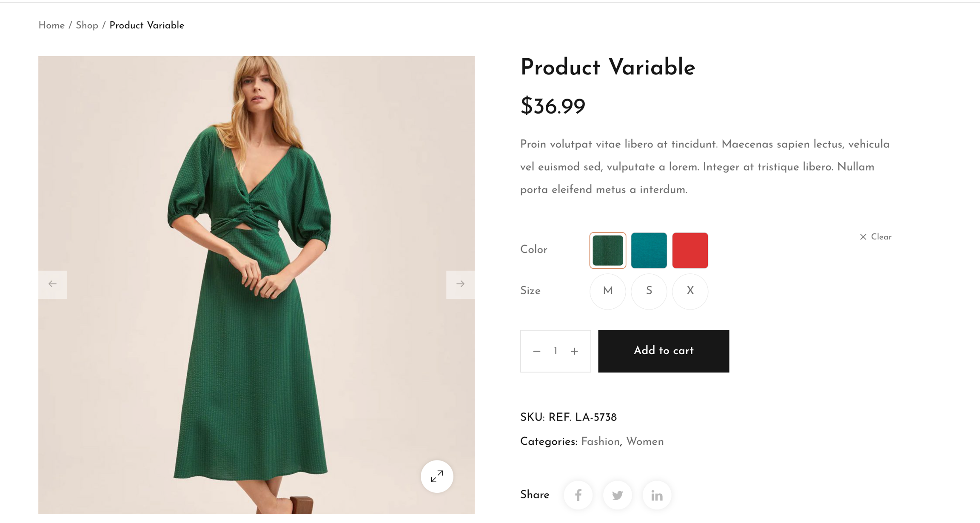Go to Home breadcrumb link

51,26
